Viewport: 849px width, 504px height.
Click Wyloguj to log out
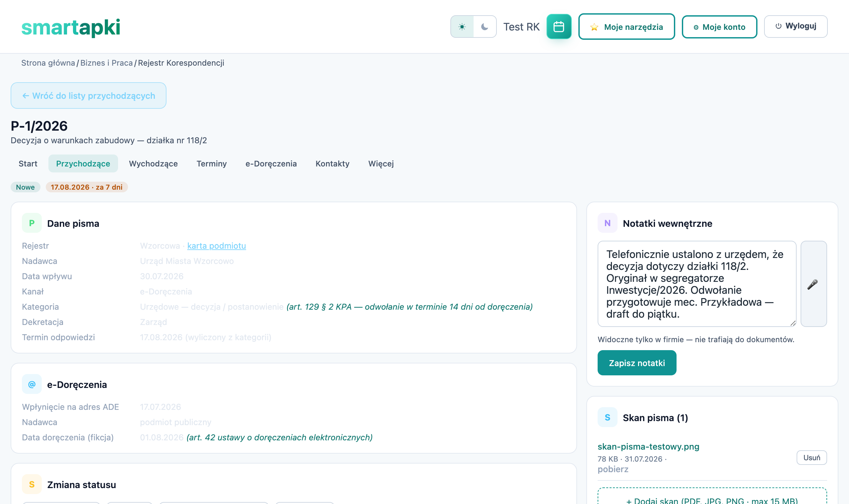click(x=795, y=26)
